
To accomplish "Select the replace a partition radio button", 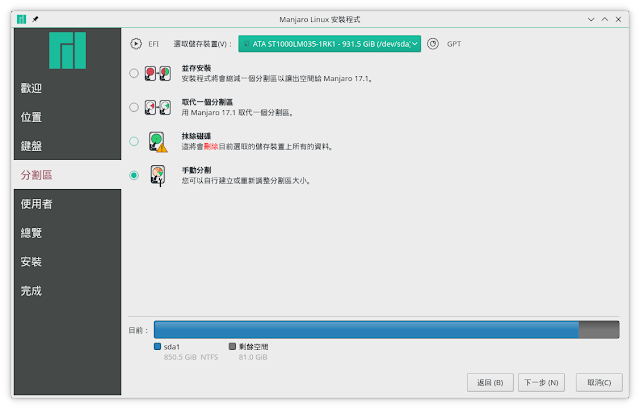I will pos(134,107).
